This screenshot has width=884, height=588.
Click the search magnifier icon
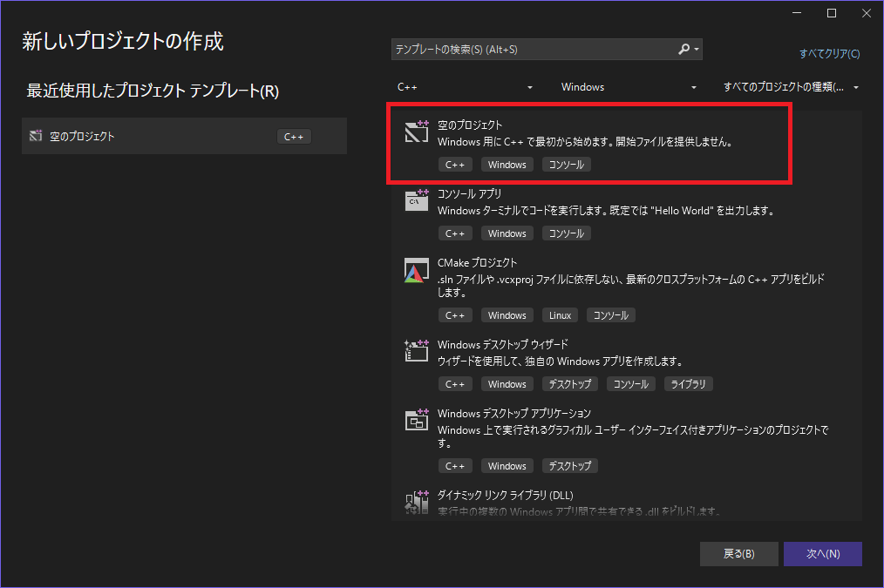tap(683, 49)
